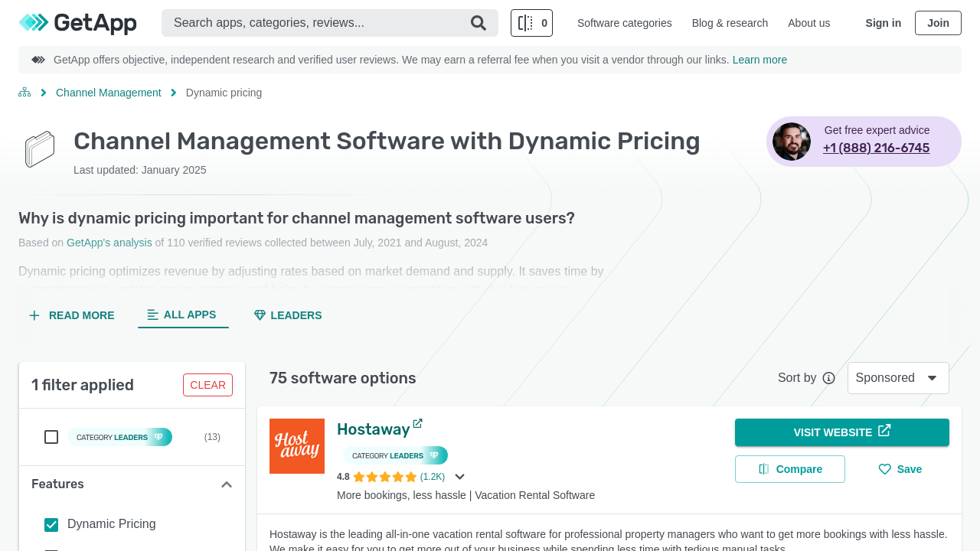Click the Hostaway logo thumbnail
The height and width of the screenshot is (551, 980).
point(297,446)
